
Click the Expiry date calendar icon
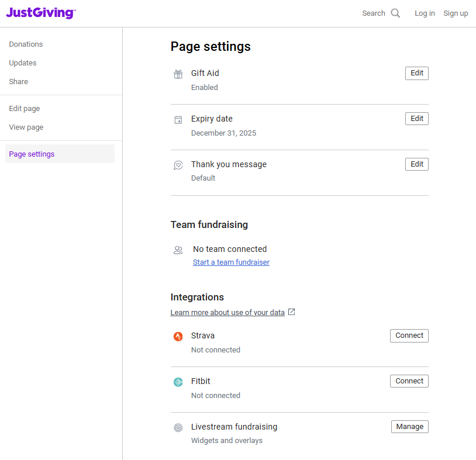point(178,120)
